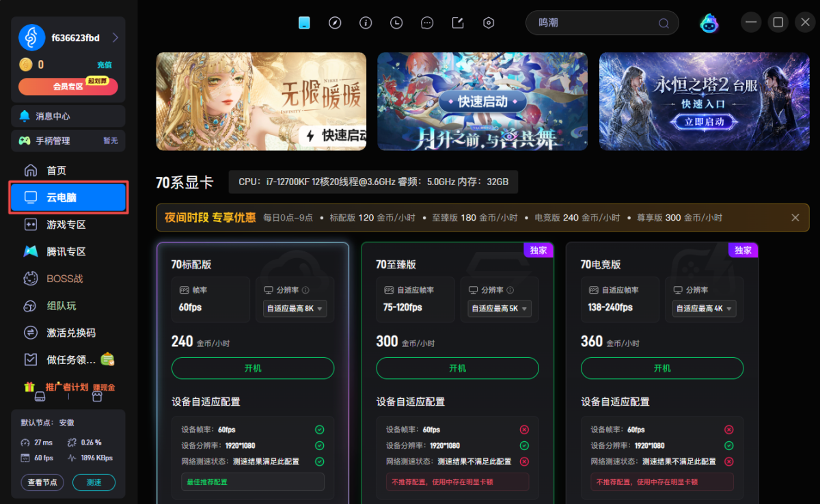
Task: Click the bell icon of 消息中心
Action: click(25, 116)
